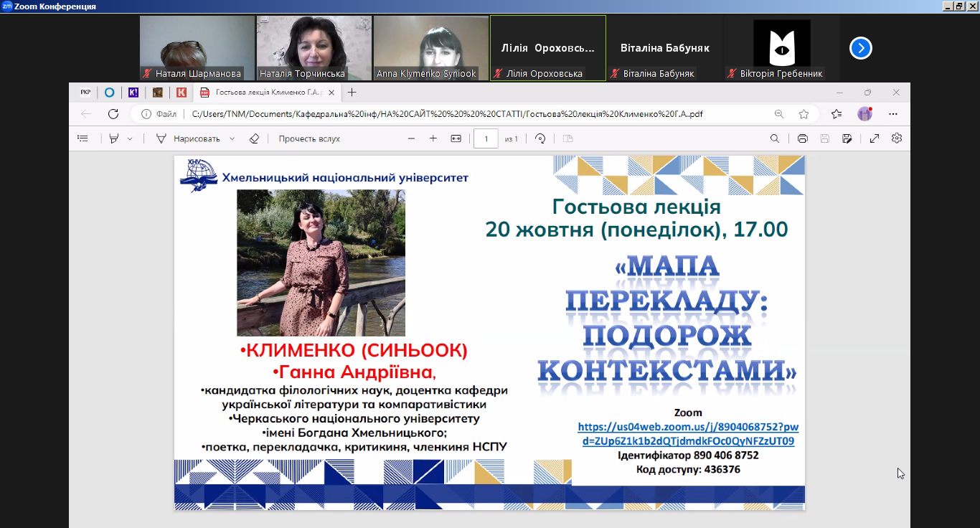This screenshot has height=528, width=980.
Task: Rotate the PDF page
Action: (541, 138)
